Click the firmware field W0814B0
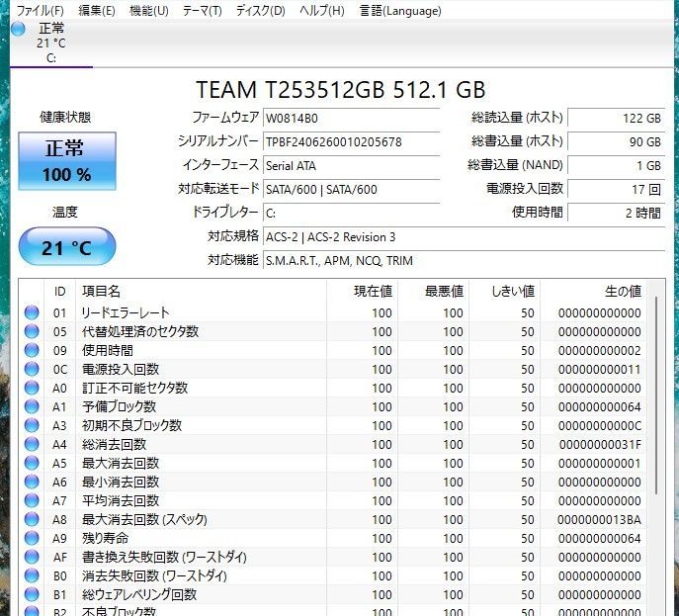 click(x=351, y=119)
